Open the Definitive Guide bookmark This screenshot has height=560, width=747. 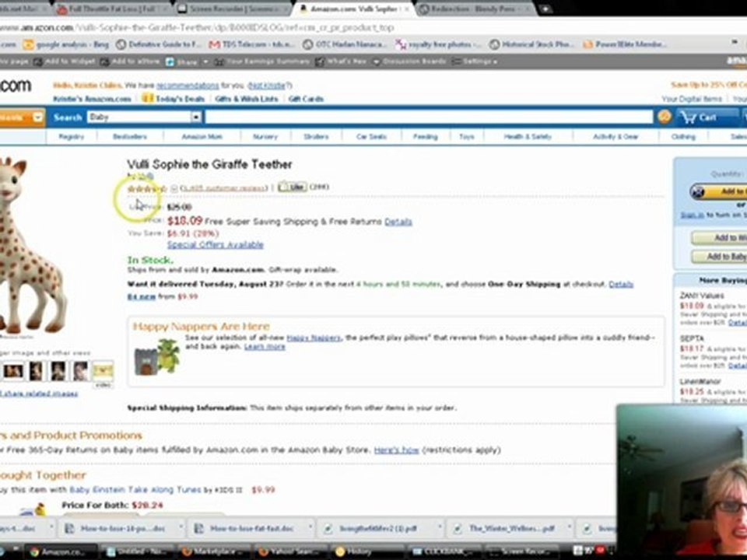160,44
